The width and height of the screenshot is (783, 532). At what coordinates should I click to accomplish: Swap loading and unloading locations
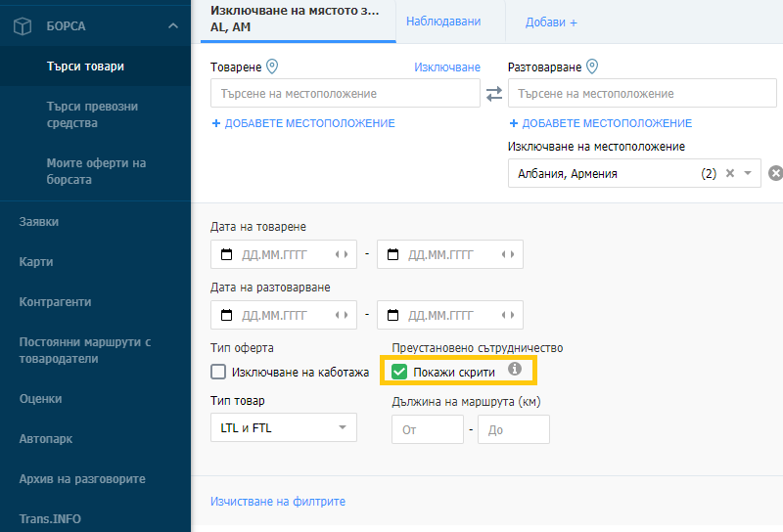(494, 94)
